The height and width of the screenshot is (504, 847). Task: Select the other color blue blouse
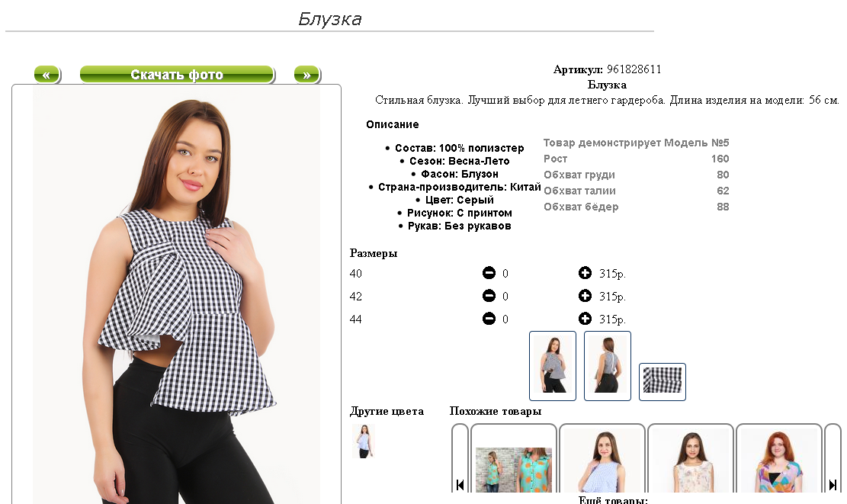364,441
